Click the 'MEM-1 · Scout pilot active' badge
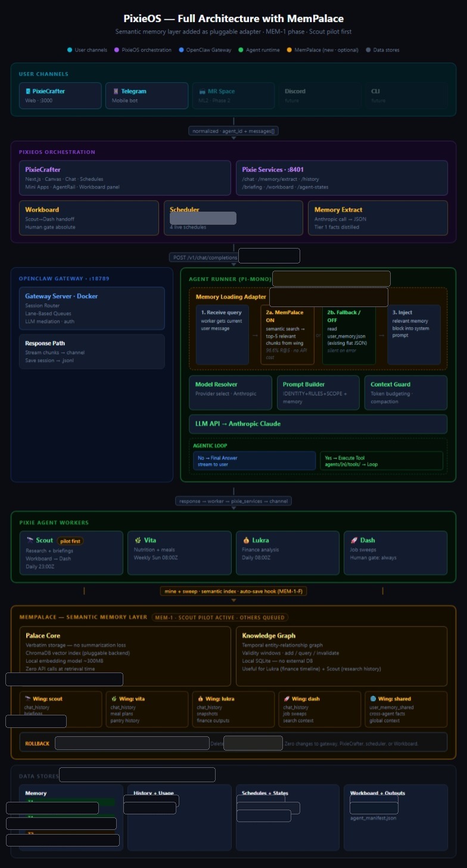 tap(220, 617)
